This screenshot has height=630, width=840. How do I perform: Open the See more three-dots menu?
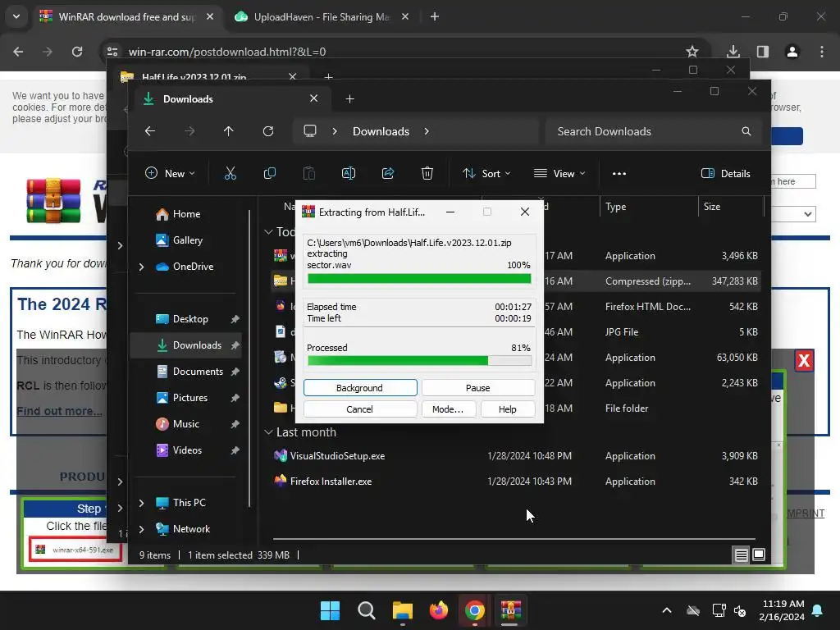(x=619, y=174)
